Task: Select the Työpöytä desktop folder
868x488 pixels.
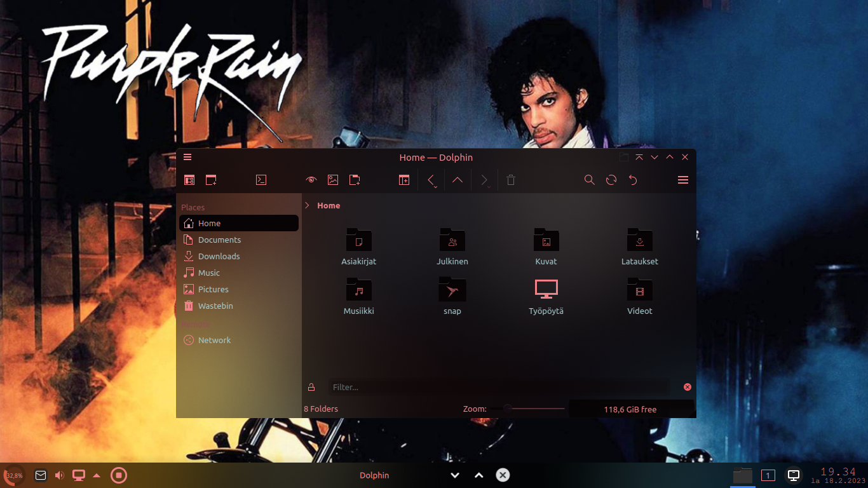Action: coord(546,296)
